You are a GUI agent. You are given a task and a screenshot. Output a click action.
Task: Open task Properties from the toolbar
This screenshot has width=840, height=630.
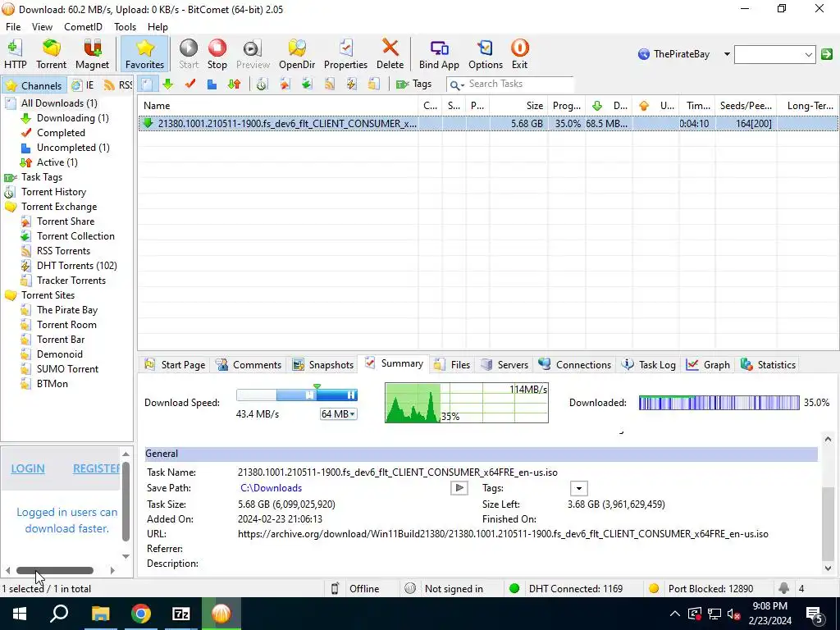(345, 54)
